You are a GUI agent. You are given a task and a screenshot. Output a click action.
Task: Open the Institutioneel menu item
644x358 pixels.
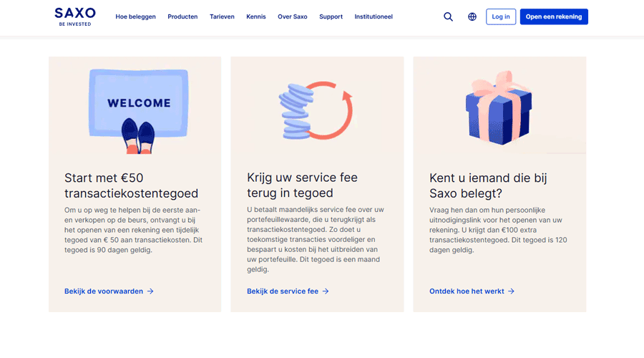[x=374, y=16]
